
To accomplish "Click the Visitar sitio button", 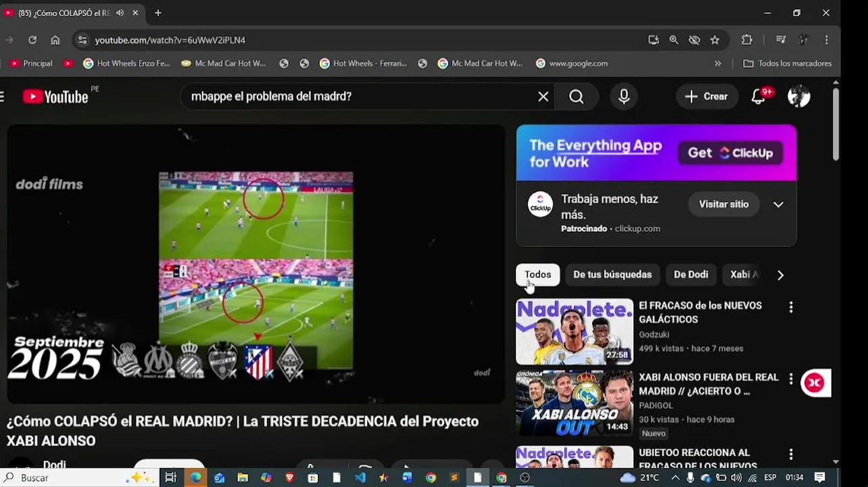I will click(x=723, y=204).
